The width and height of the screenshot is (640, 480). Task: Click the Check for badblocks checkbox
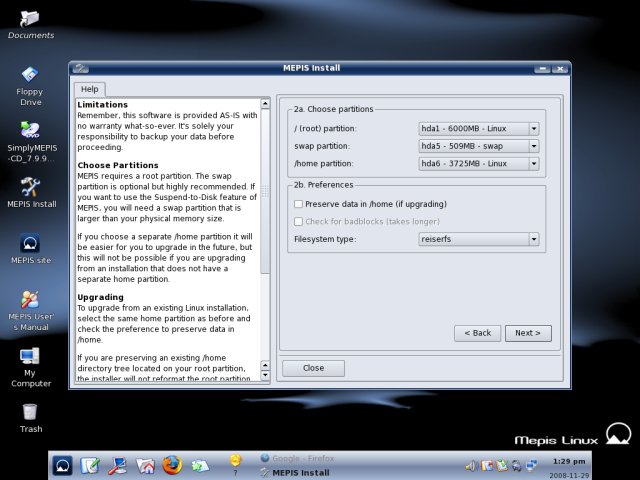298,221
